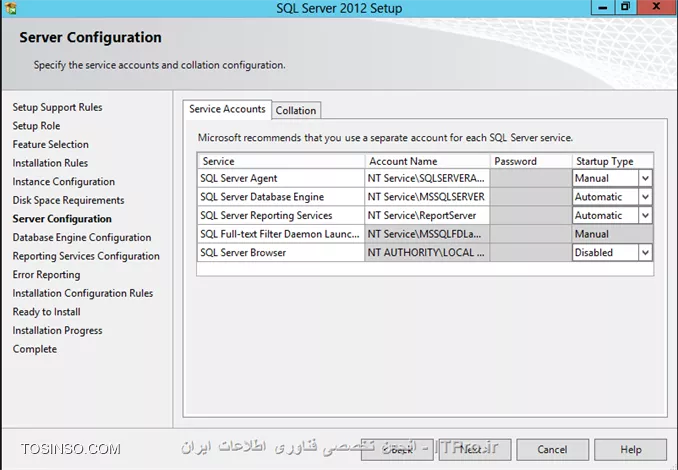Click Installation Rules step in sidebar
The width and height of the screenshot is (678, 470).
tap(50, 163)
